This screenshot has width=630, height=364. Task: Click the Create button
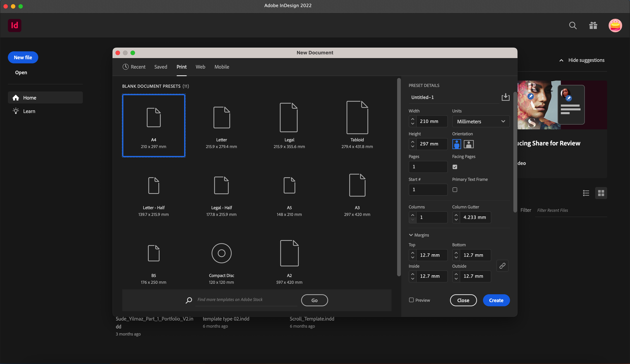(x=496, y=300)
